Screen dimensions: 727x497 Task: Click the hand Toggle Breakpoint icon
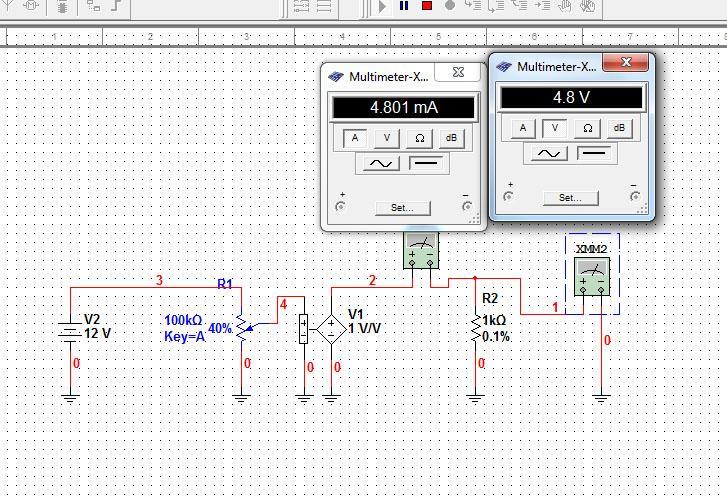pos(565,6)
